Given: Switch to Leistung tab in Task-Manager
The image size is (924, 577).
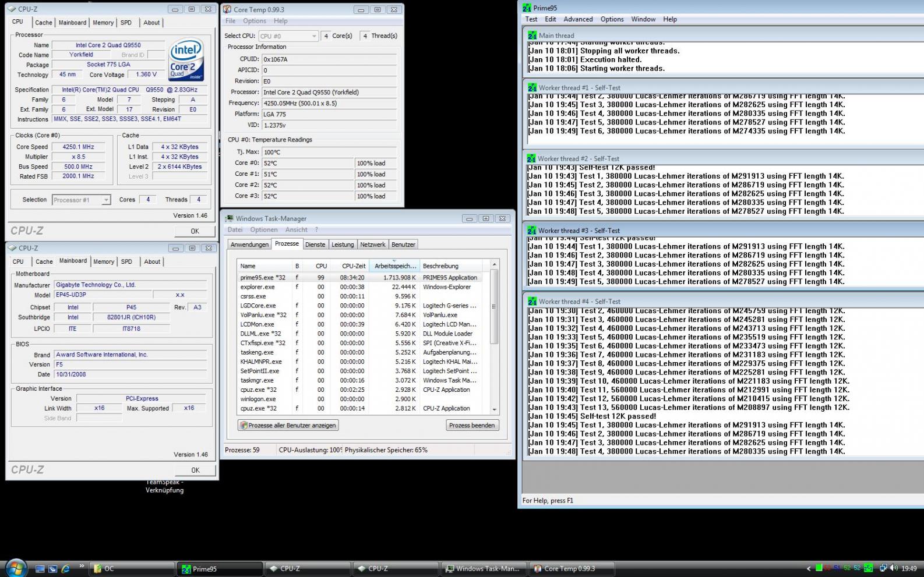Looking at the screenshot, I should 343,245.
